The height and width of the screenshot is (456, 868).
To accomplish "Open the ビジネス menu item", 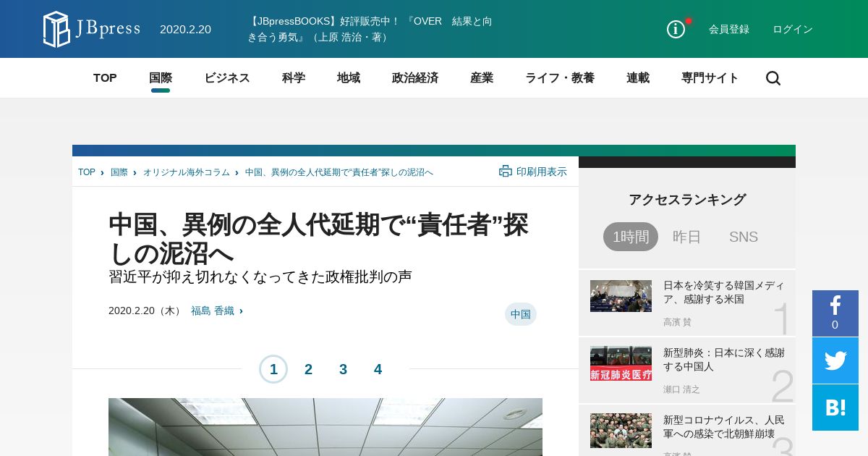I will click(227, 78).
